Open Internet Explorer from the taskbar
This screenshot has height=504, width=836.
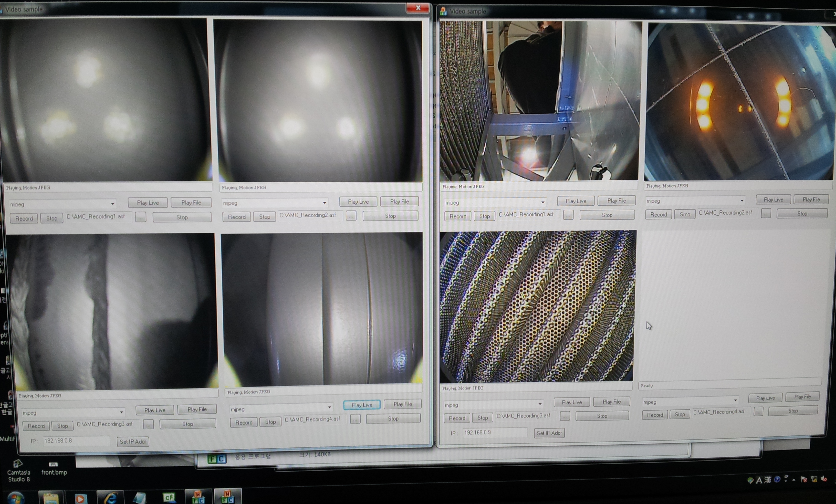pos(111,498)
